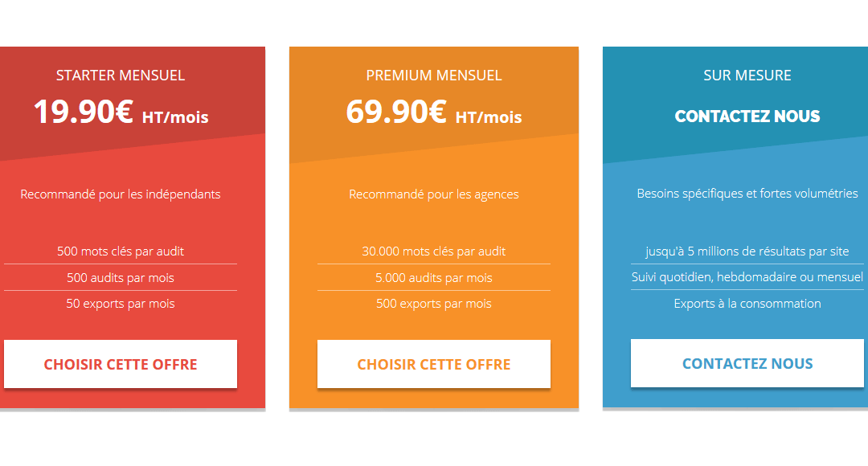The image size is (868, 466).
Task: Click the 19.90€ HT/mois price
Action: pos(121,112)
